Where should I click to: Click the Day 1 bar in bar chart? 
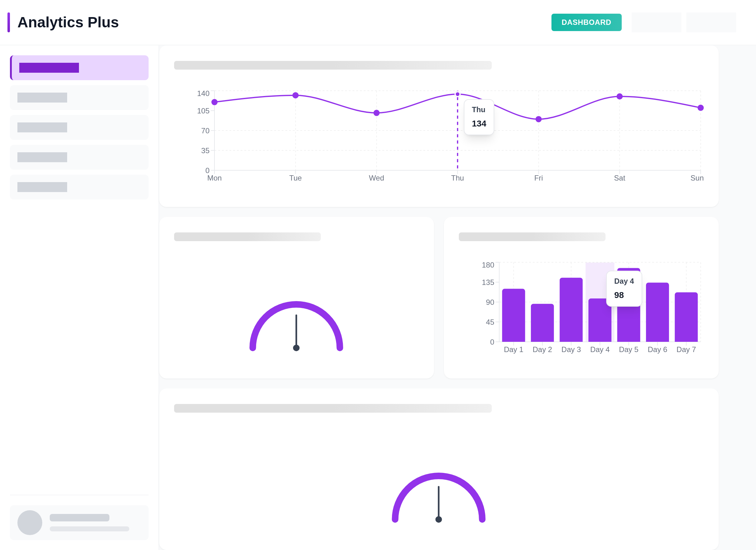[x=513, y=315]
